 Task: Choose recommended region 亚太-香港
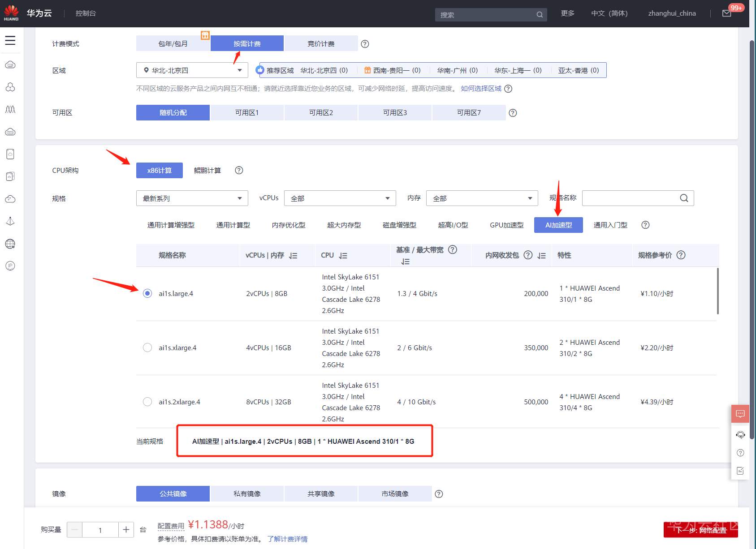point(579,70)
